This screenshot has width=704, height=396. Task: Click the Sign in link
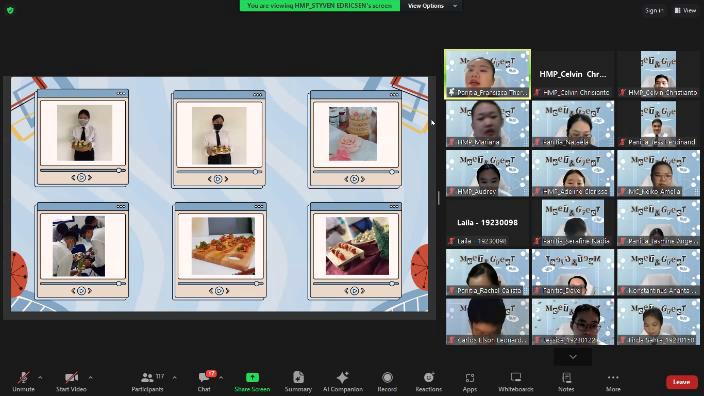(x=654, y=10)
